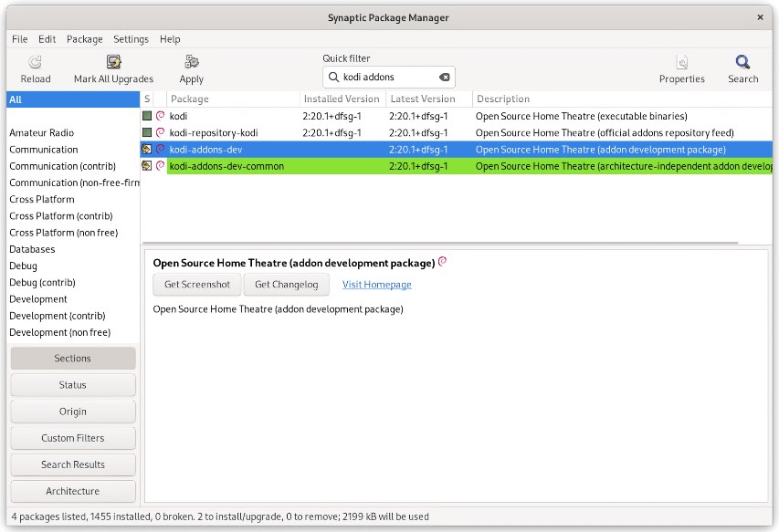Click Debian swirl icon for kodi-addons-dev-common
Image resolution: width=779 pixels, height=532 pixels.
tap(160, 166)
